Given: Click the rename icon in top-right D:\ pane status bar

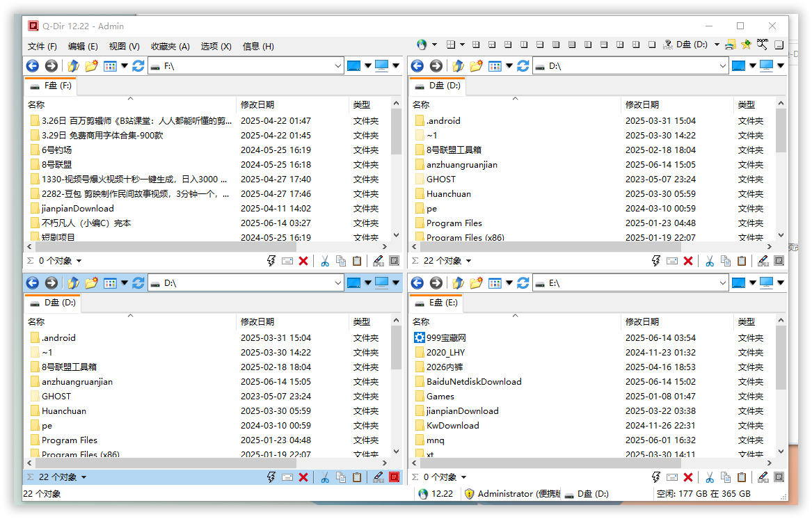Looking at the screenshot, I should pos(672,261).
